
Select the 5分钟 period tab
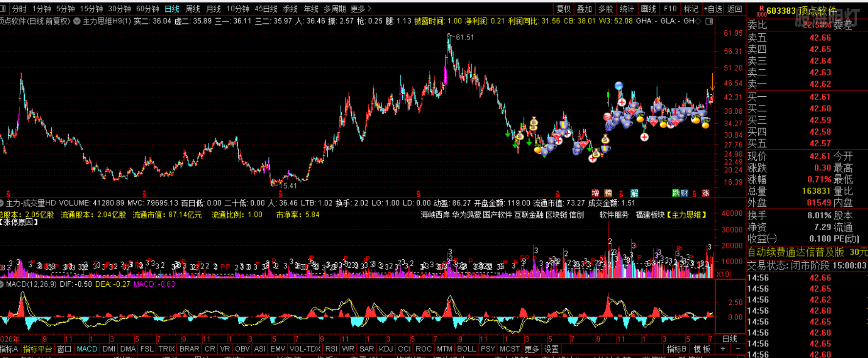point(65,9)
